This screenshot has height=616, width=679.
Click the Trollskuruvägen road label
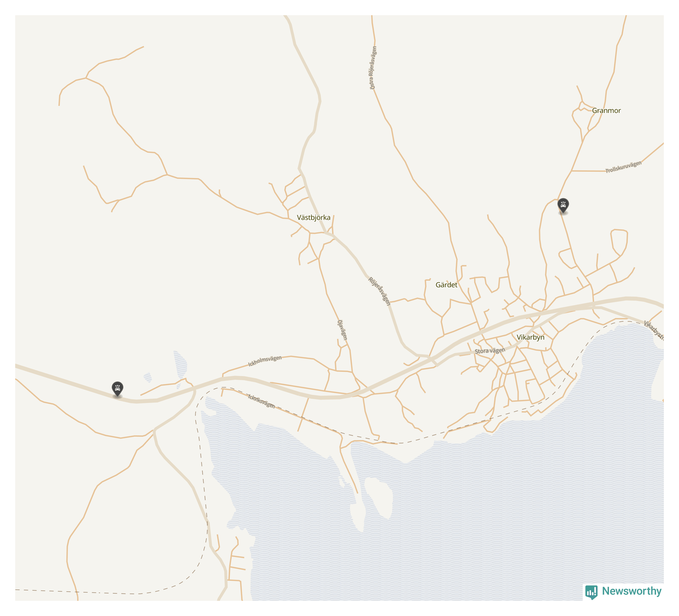point(623,167)
